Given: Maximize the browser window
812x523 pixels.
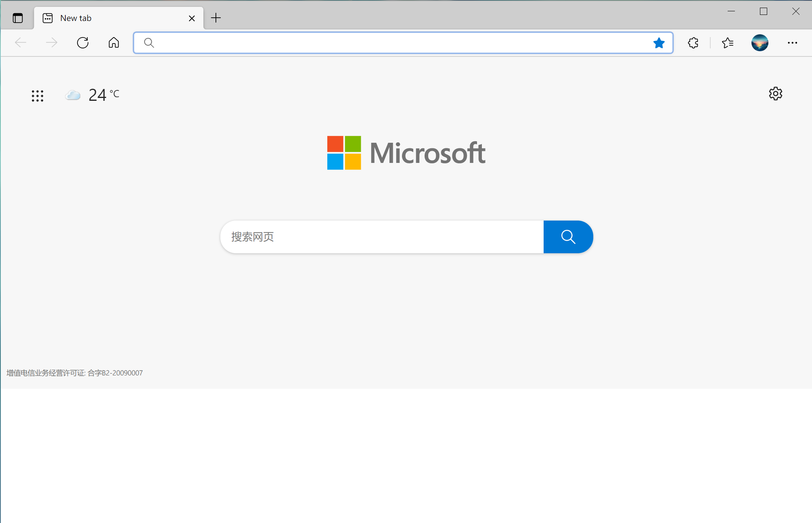Looking at the screenshot, I should pos(763,11).
